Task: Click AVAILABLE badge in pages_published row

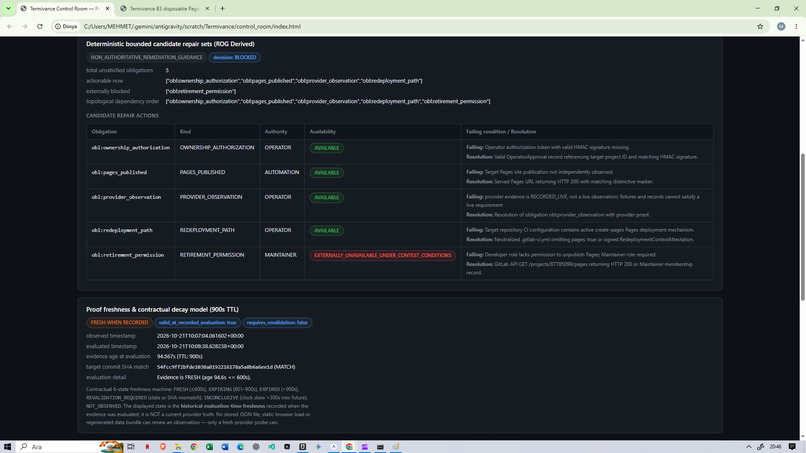Action: click(x=326, y=173)
